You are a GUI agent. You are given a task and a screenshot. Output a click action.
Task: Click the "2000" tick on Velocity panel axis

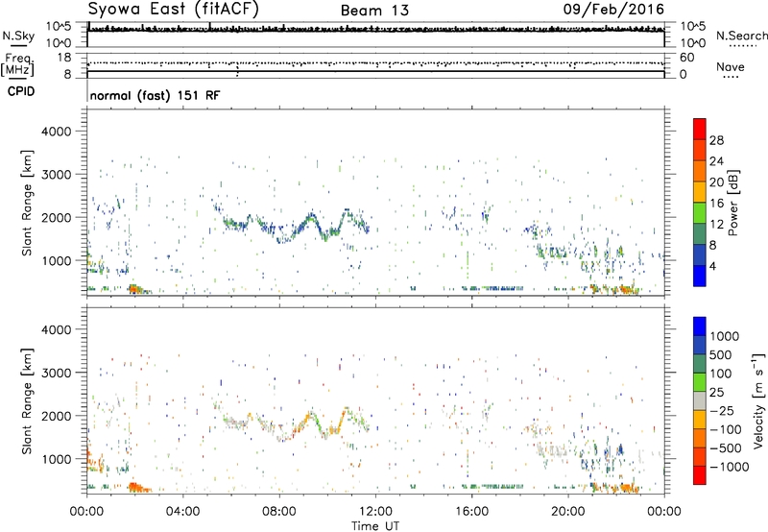coord(56,416)
